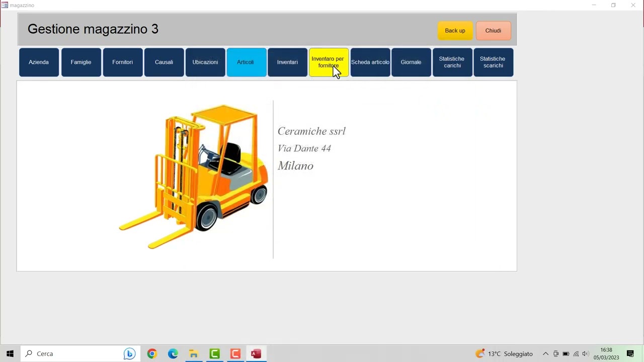The image size is (644, 362).
Task: Show hidden system tray icons
Action: 545,353
